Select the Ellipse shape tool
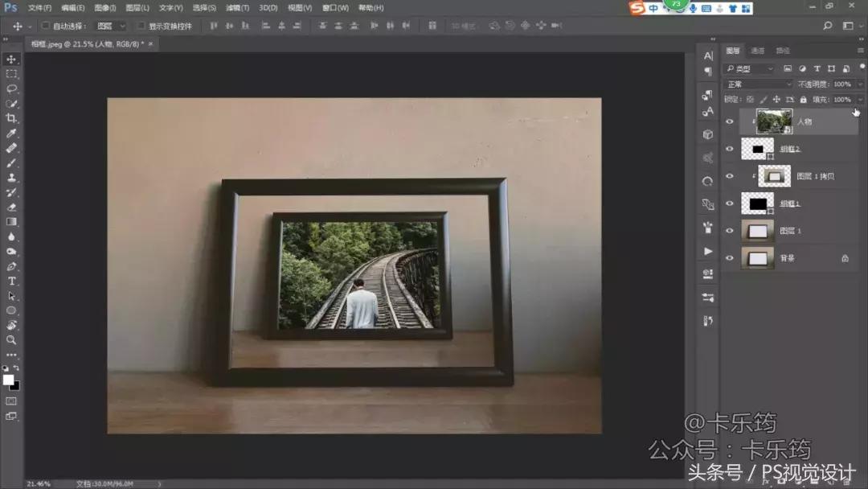Screen dimensions: 868x489 click(x=11, y=310)
